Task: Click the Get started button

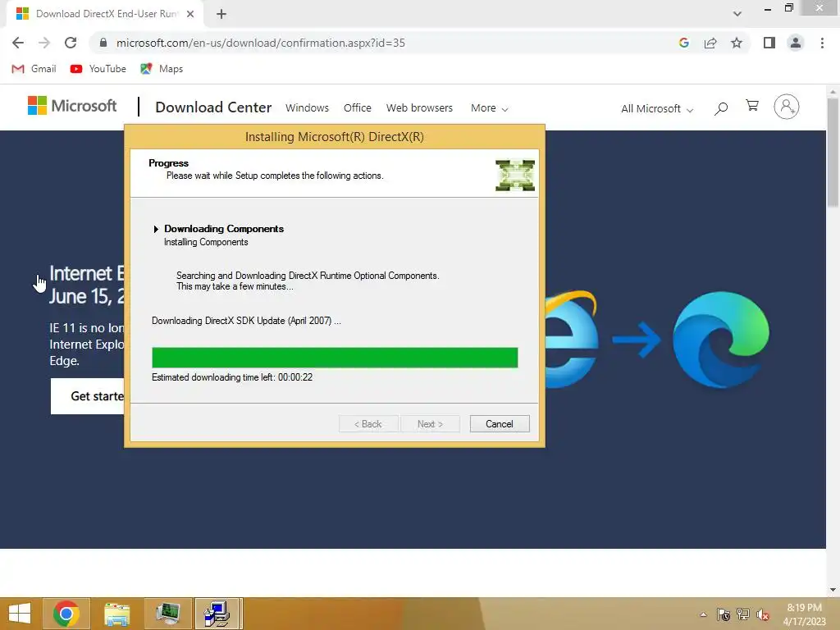Action: click(88, 396)
